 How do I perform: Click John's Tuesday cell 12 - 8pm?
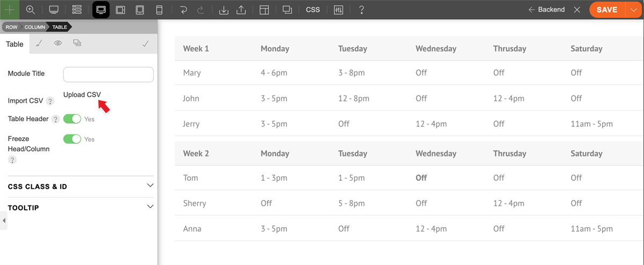(x=354, y=98)
